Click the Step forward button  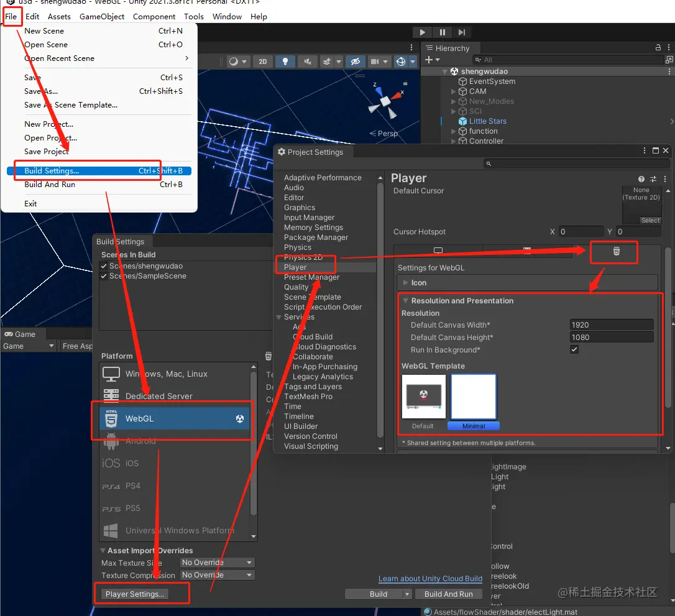point(461,32)
